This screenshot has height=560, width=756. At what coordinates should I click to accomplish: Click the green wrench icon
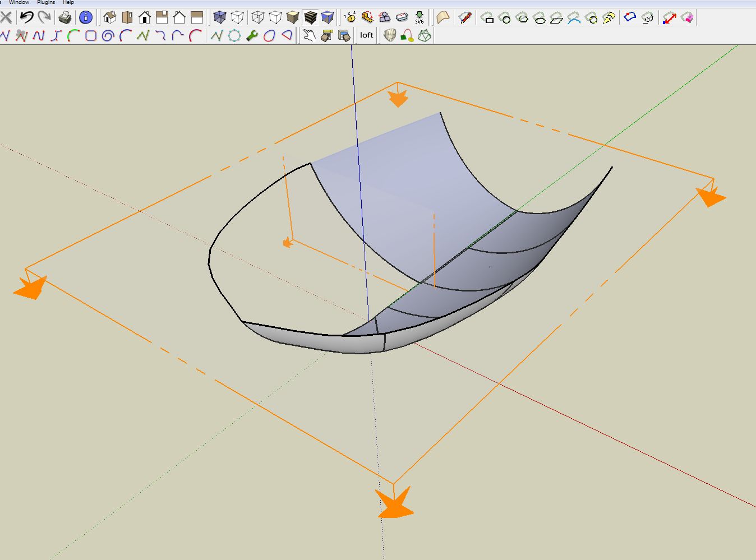(x=252, y=36)
